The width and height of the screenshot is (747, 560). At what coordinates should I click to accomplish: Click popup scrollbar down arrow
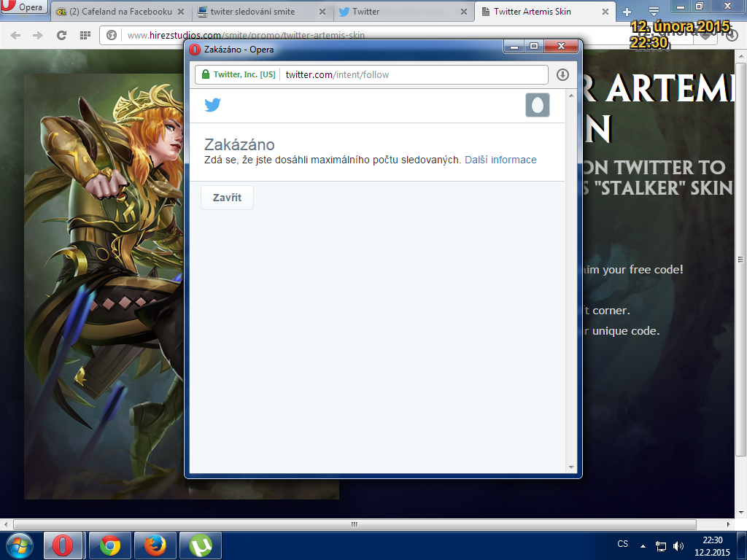571,467
